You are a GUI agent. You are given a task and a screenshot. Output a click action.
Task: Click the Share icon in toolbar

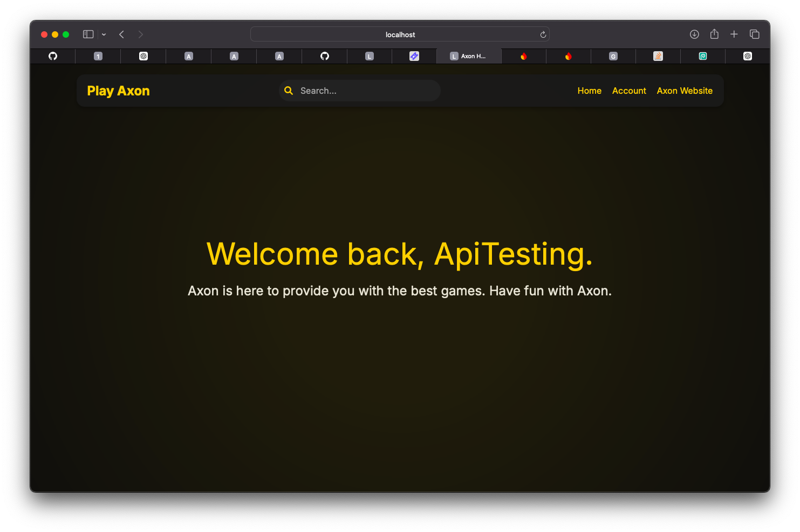point(714,34)
